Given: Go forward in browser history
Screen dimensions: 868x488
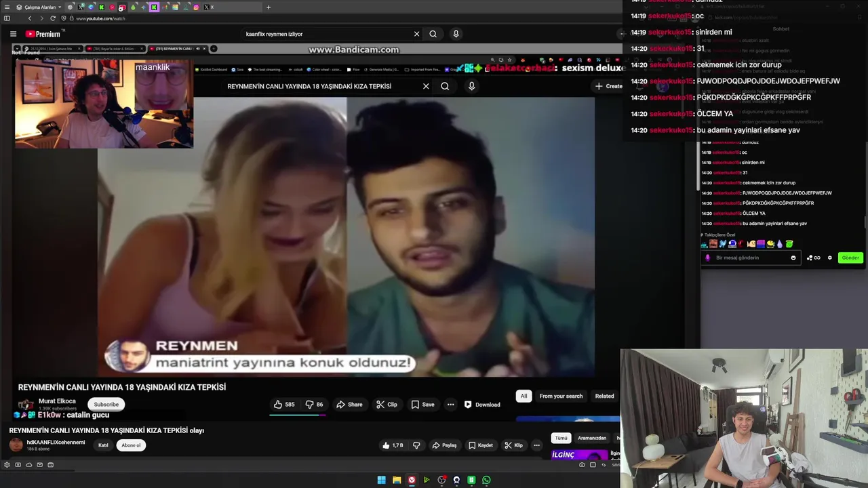Looking at the screenshot, I should point(41,18).
